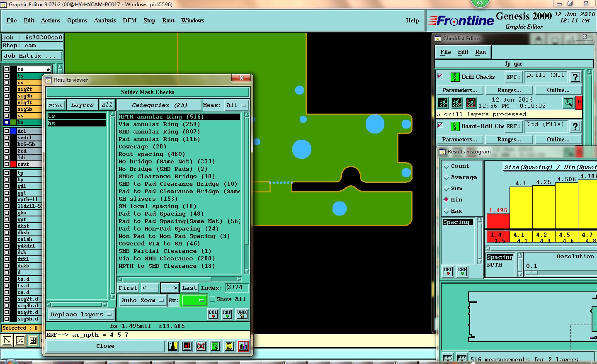Open the 'to' layer selector dropdown

tap(34, 69)
